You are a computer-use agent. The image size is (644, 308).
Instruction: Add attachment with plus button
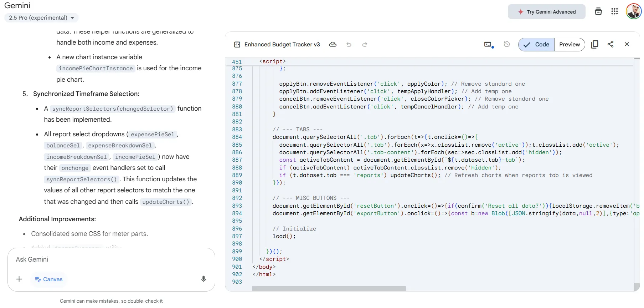(x=19, y=279)
